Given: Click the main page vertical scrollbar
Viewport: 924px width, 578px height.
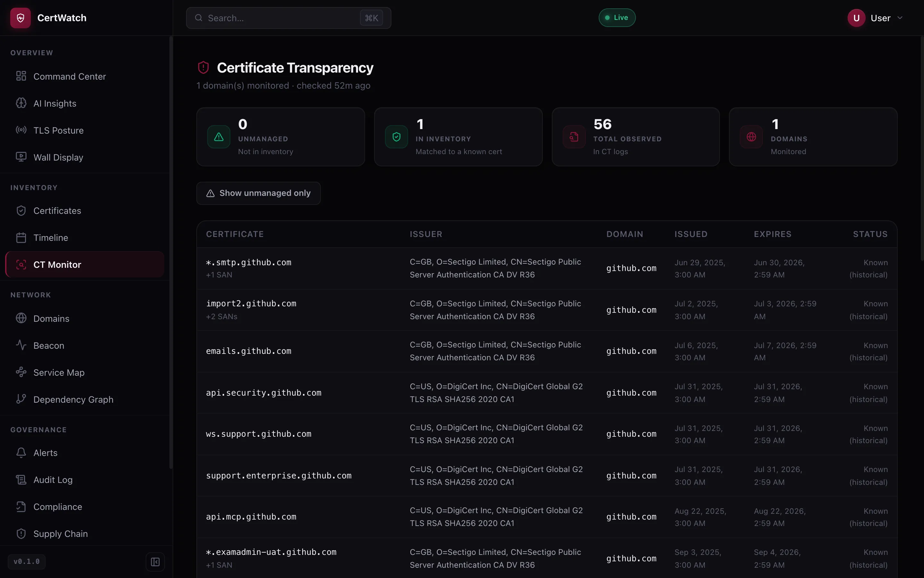Looking at the screenshot, I should coord(922,149).
